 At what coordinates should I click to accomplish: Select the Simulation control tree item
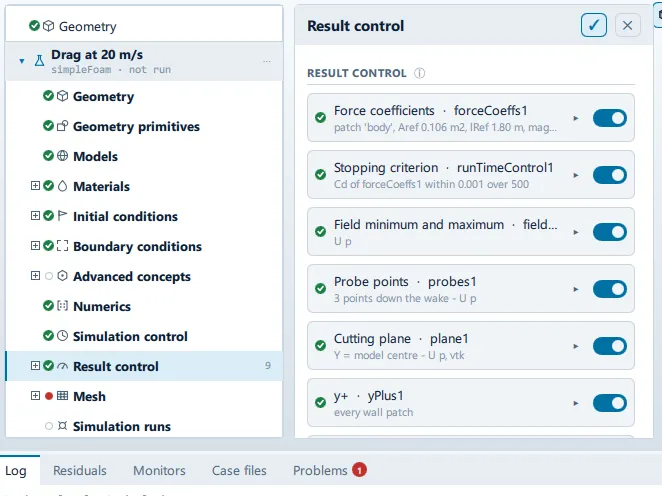[x=144, y=336]
